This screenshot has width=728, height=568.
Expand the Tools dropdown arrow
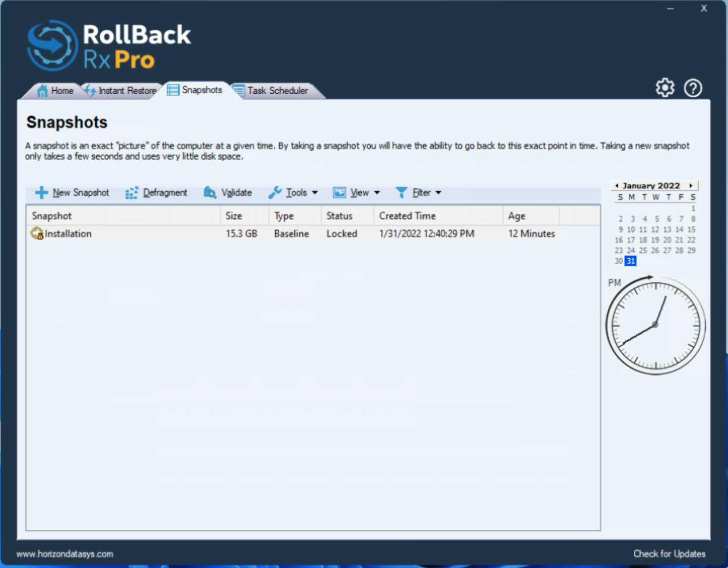[x=315, y=193]
